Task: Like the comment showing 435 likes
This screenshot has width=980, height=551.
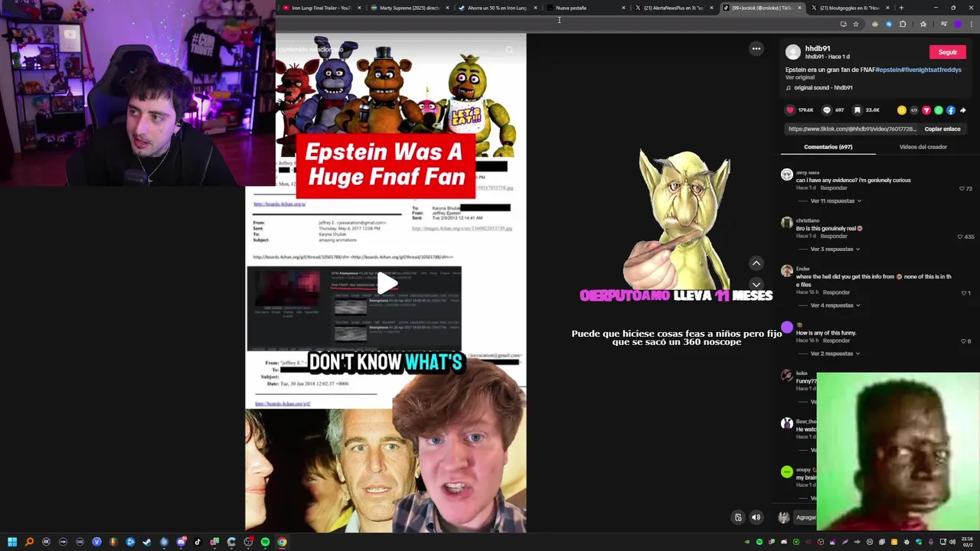Action: click(961, 236)
